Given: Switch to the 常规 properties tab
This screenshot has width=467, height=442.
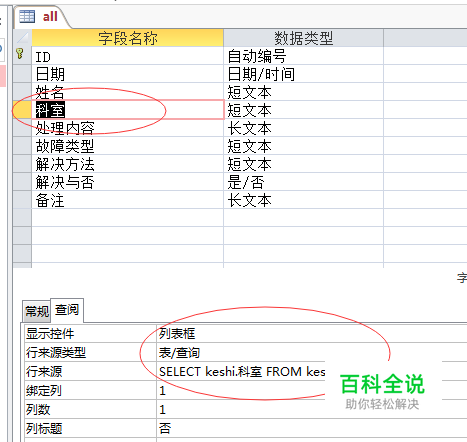Looking at the screenshot, I should tap(37, 311).
